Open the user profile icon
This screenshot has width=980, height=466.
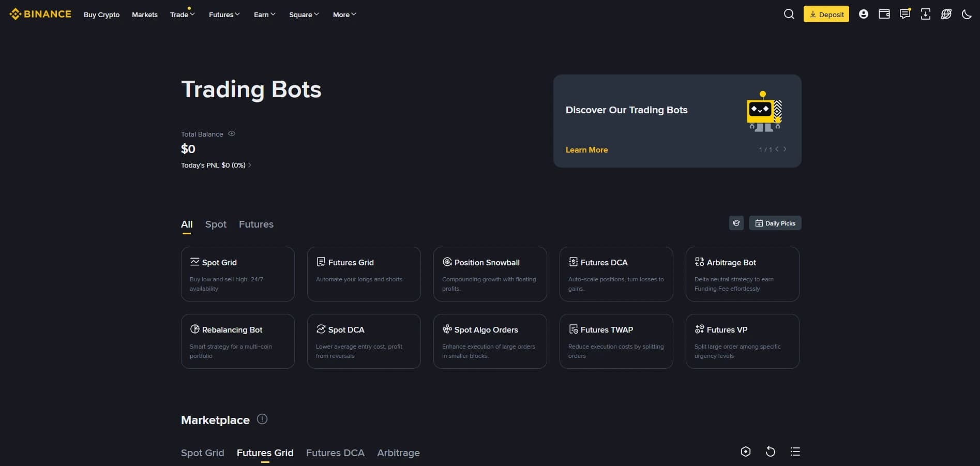[863, 14]
